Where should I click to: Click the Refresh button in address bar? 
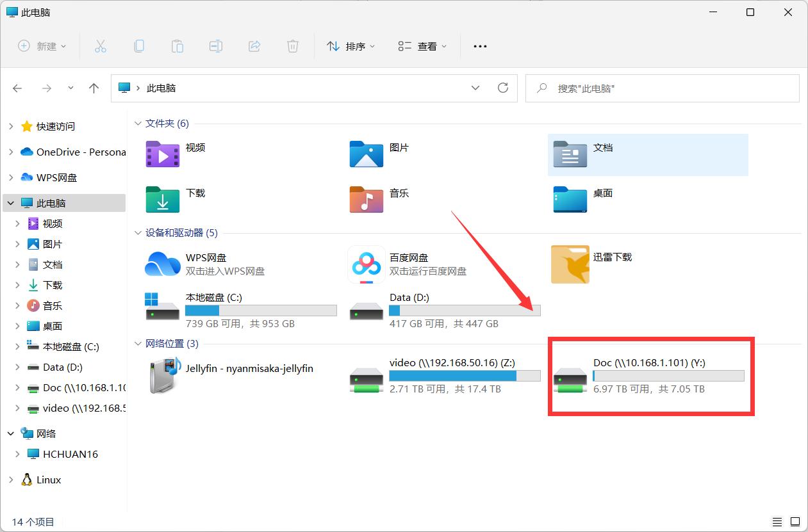click(503, 88)
